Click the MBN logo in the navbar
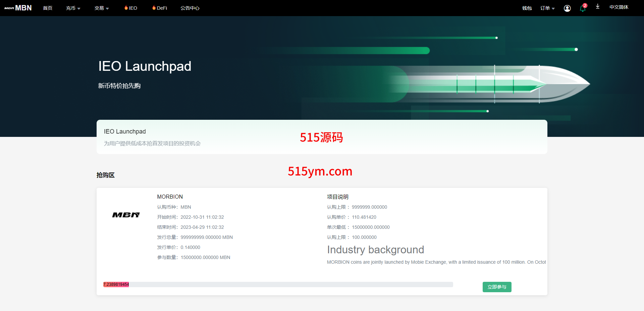Viewport: 644px width, 311px height. point(18,8)
